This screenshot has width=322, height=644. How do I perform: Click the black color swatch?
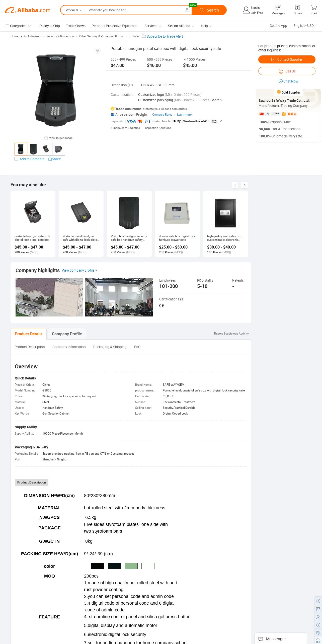(x=98, y=566)
